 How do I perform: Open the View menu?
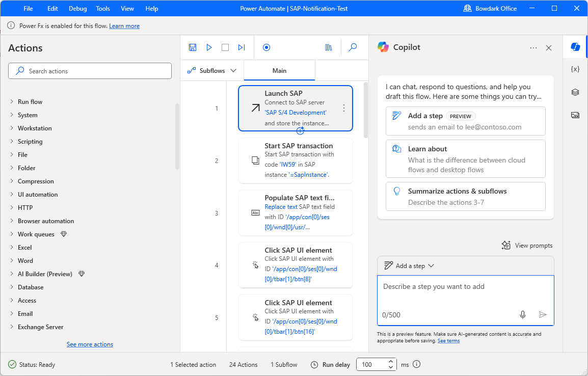127,8
